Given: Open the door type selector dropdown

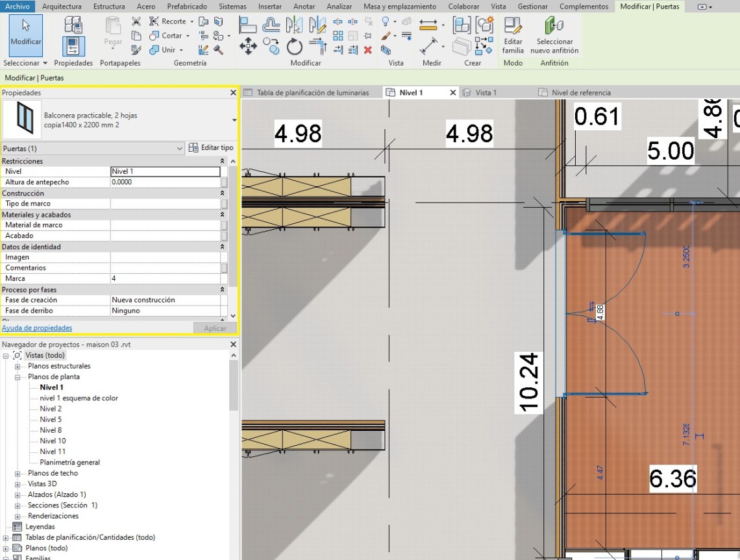Looking at the screenshot, I should pos(234,120).
